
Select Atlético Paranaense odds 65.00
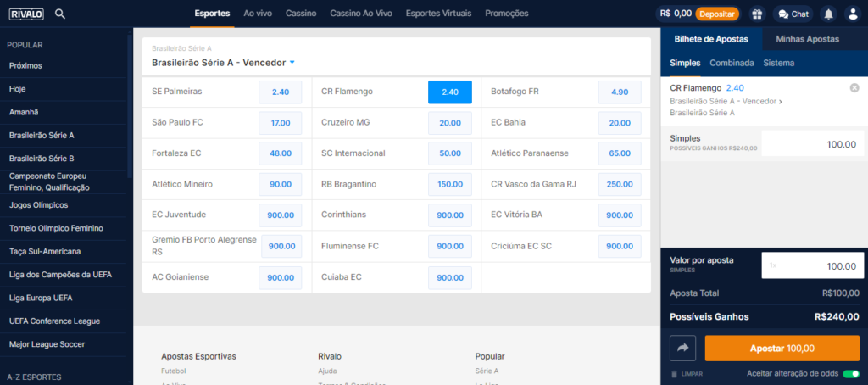620,153
